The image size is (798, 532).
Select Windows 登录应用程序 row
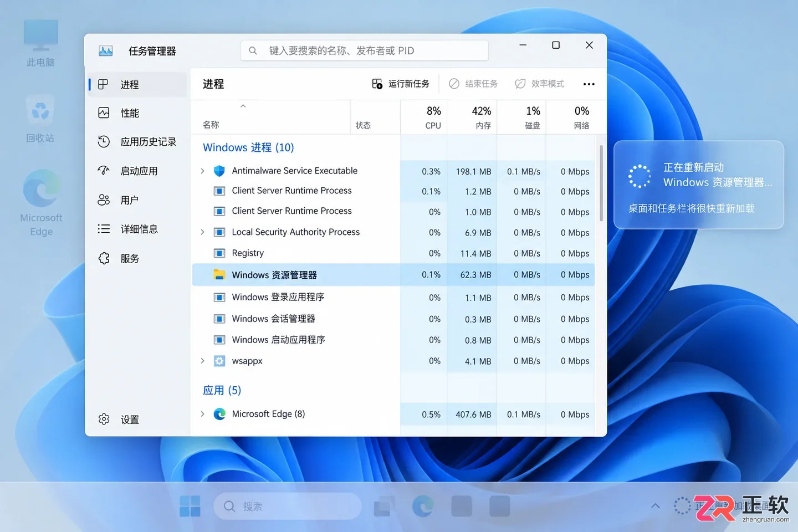393,297
